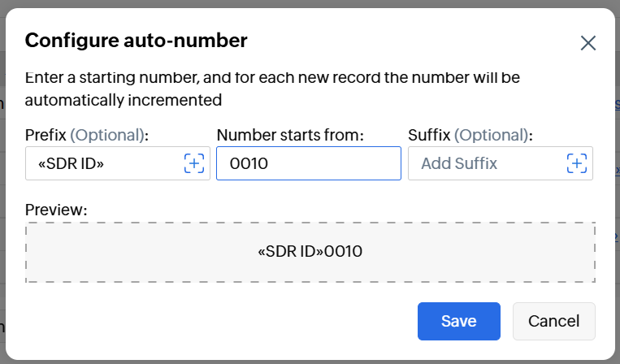
Task: Click the word Optional in Suffix label
Action: point(491,134)
